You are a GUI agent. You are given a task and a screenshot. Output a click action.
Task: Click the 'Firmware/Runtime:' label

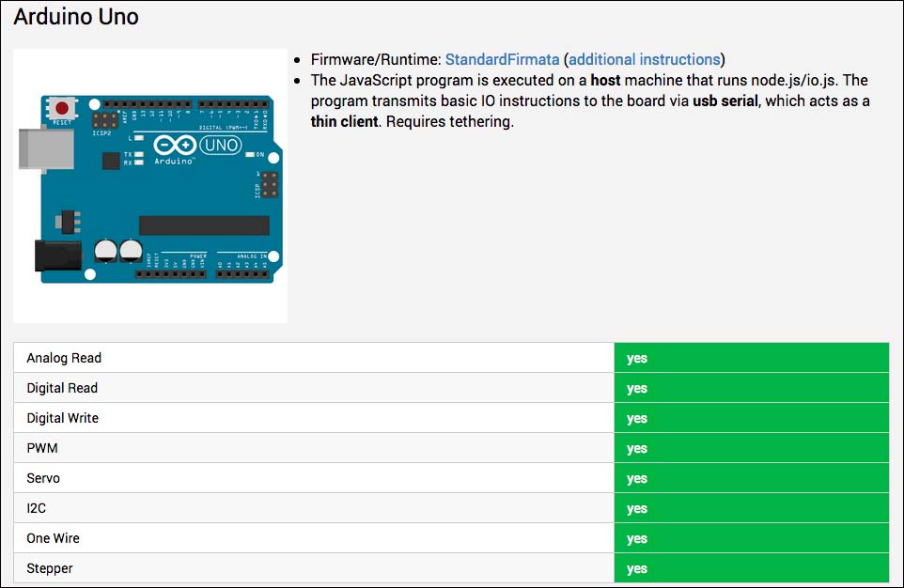tap(376, 59)
